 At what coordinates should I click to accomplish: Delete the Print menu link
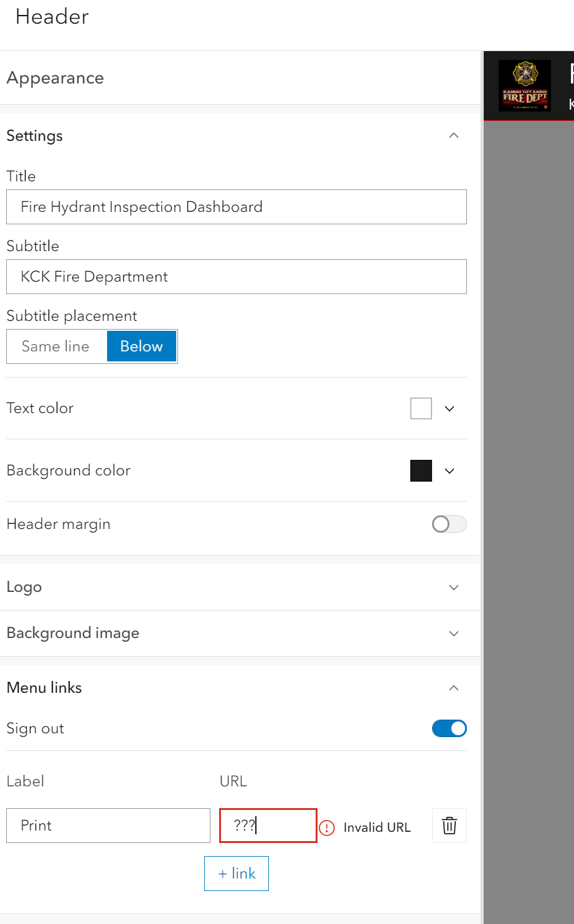449,826
